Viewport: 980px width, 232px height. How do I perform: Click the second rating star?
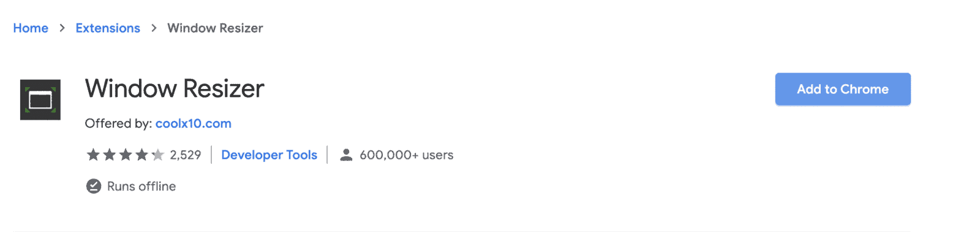pyautogui.click(x=109, y=155)
